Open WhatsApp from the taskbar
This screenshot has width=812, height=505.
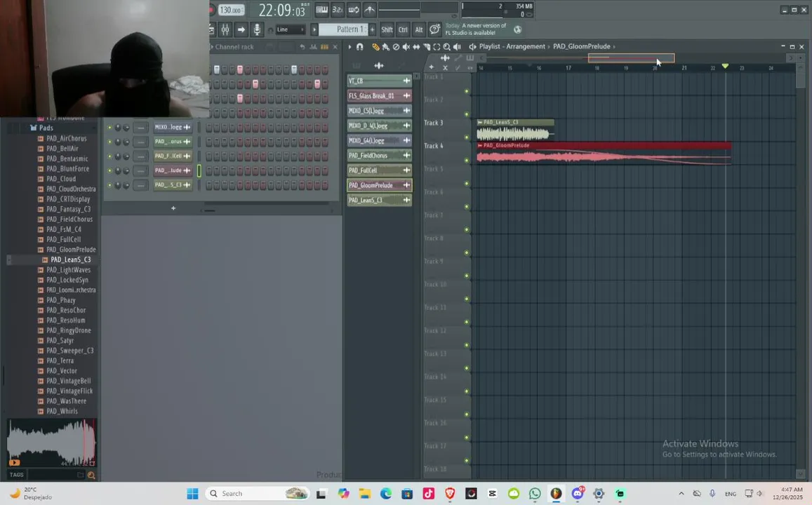point(534,494)
